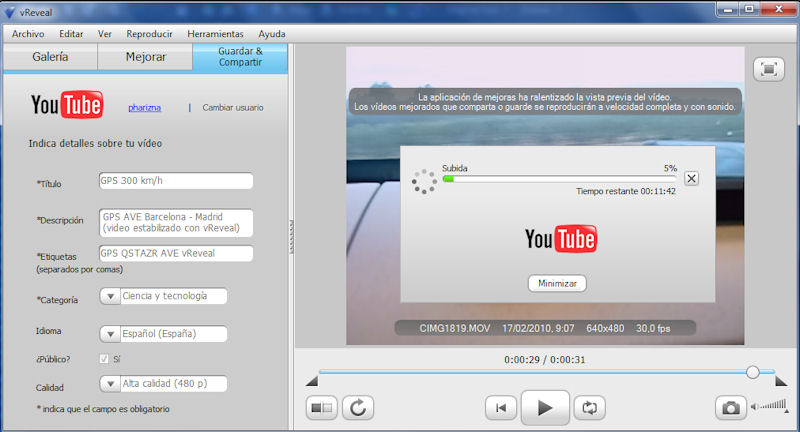Viewport: 800px width, 432px height.
Task: Open the Archivo menu
Action: [x=28, y=34]
